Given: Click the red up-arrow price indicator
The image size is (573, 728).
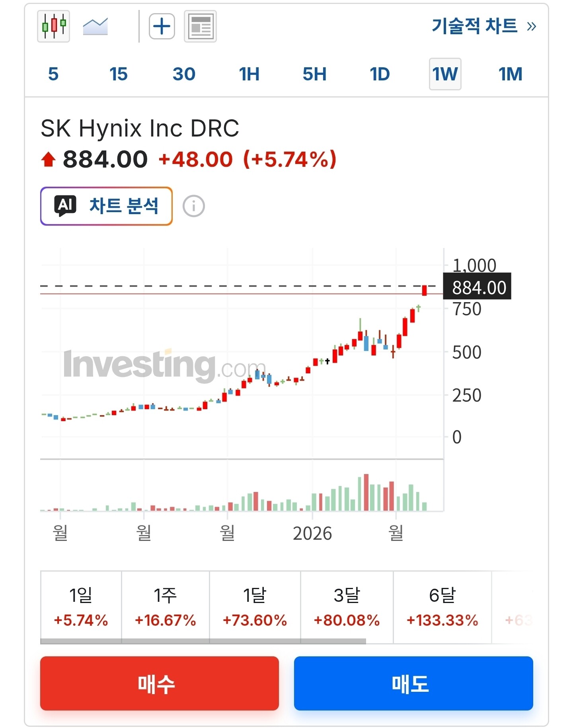Looking at the screenshot, I should click(x=49, y=160).
